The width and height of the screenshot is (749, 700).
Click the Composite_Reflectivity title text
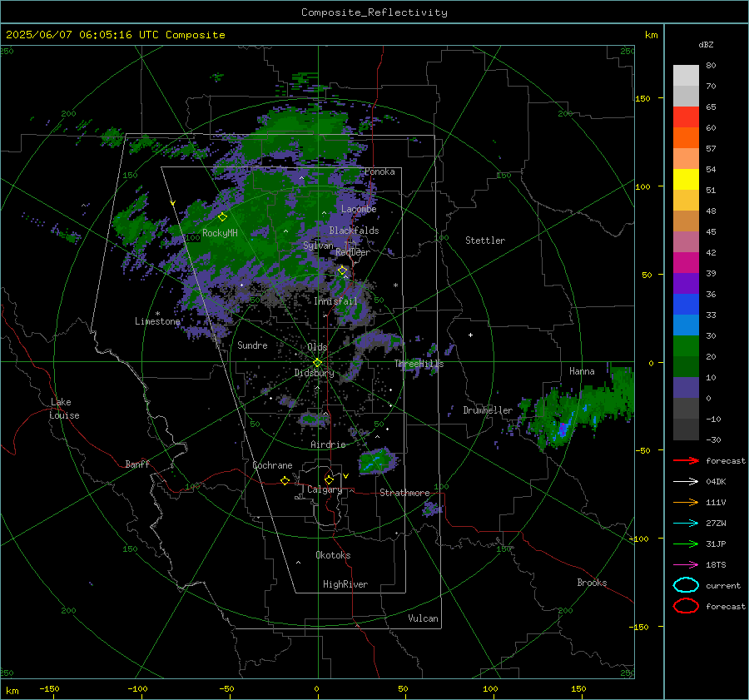374,12
